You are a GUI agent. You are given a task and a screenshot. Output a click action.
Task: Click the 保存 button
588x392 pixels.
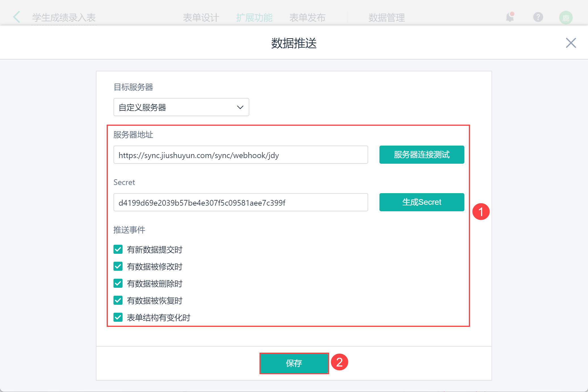click(x=294, y=363)
